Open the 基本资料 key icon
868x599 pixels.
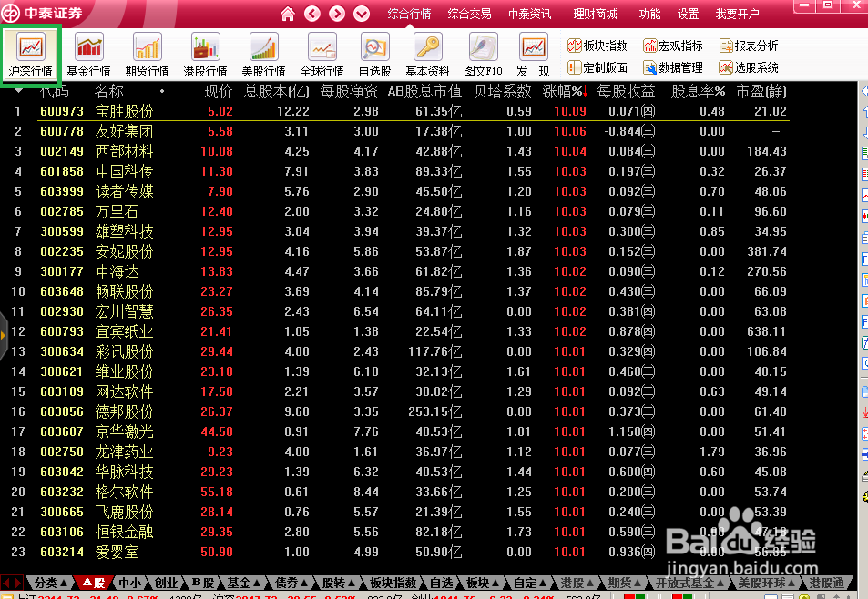coord(427,55)
